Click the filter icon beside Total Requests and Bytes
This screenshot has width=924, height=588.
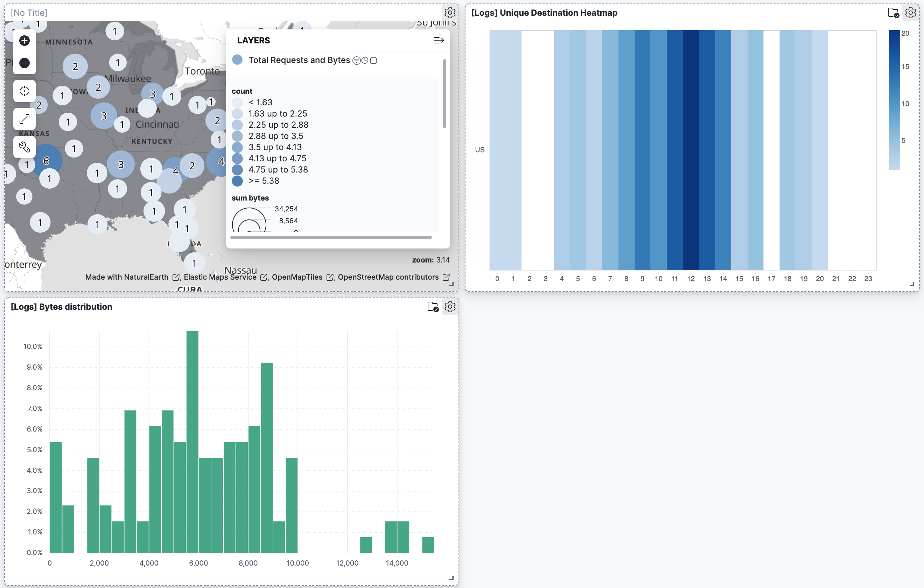[357, 60]
